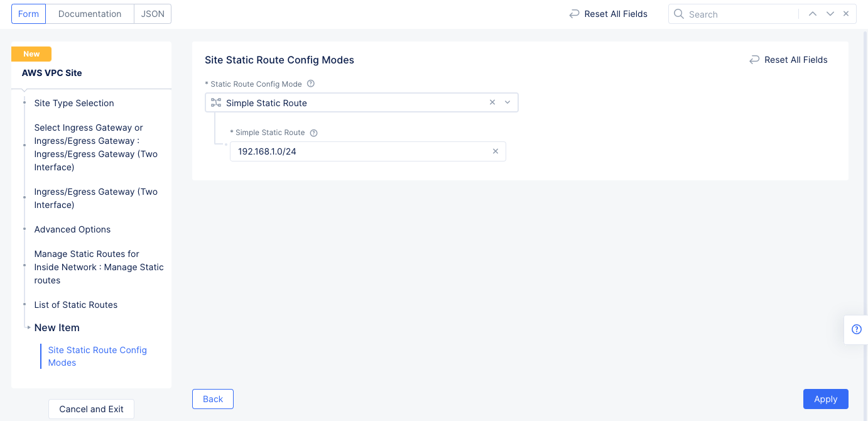The height and width of the screenshot is (421, 868).
Task: Focus the 192.168.1.0/24 route input field
Action: tap(358, 151)
